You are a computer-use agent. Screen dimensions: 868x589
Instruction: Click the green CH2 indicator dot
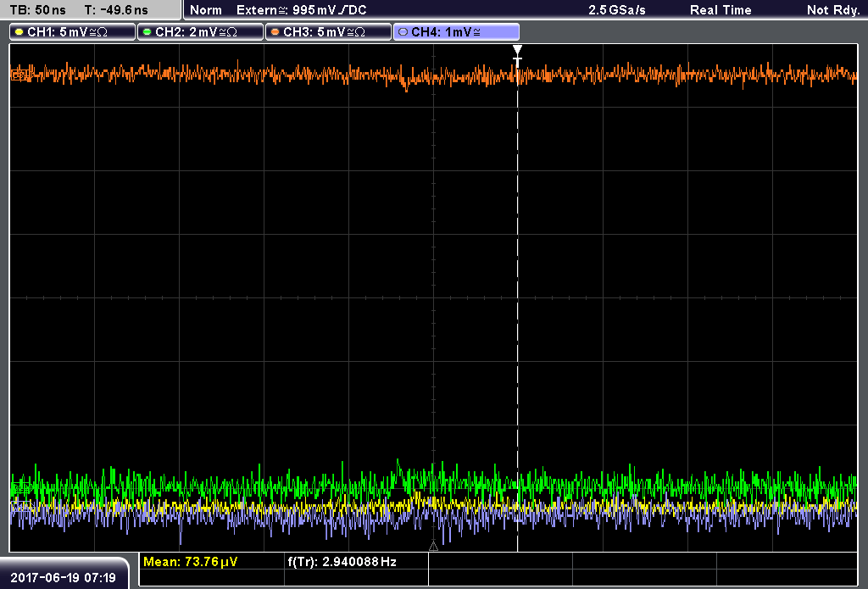point(147,32)
